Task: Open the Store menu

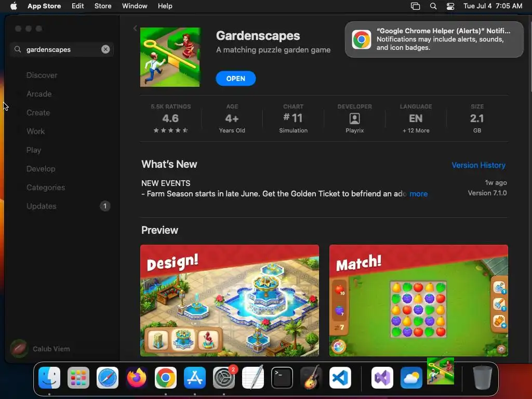Action: coord(103,6)
